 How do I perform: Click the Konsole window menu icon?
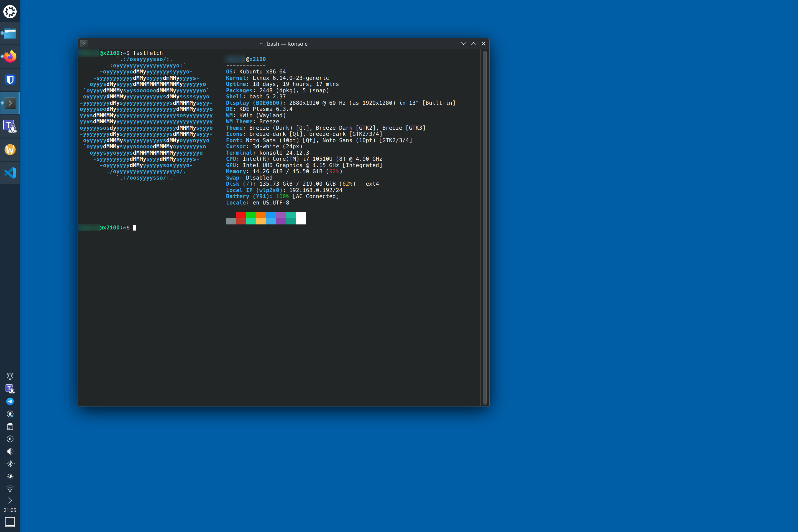(x=84, y=44)
